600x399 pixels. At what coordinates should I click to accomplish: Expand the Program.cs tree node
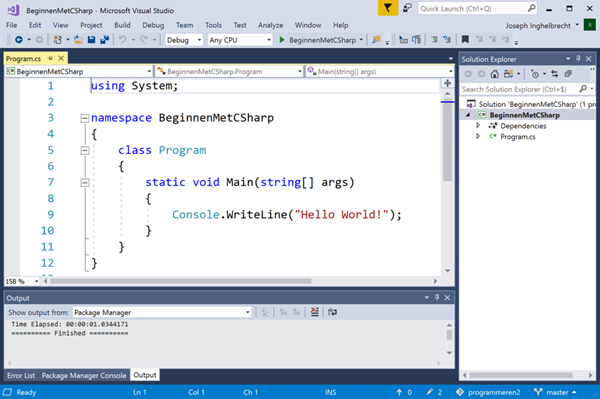pos(478,136)
